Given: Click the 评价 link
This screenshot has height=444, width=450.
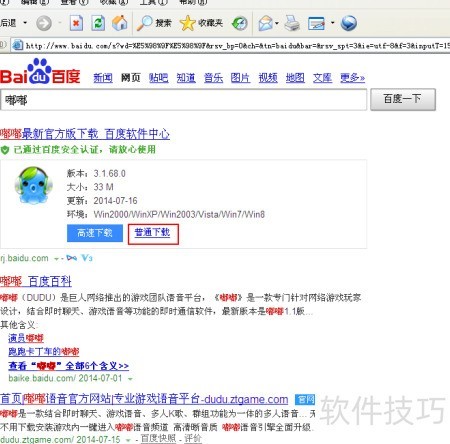Looking at the screenshot, I should (193, 439).
